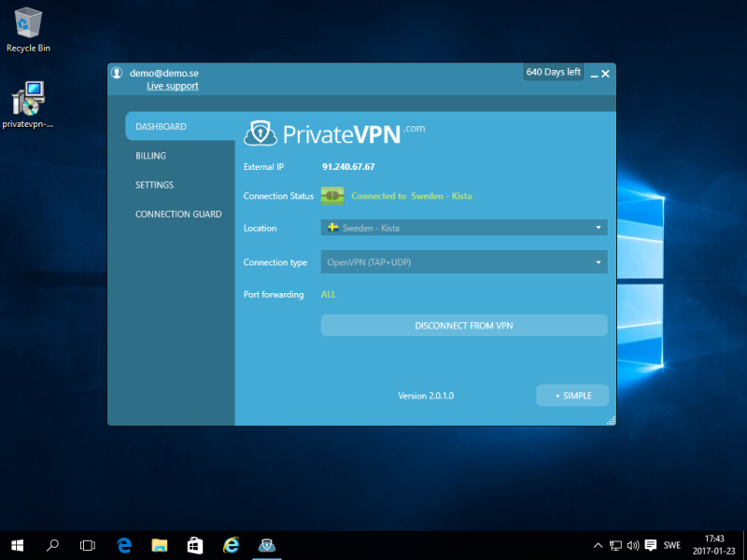Open the Recycle Bin desktop icon
Viewport: 747px width, 560px height.
point(28,28)
